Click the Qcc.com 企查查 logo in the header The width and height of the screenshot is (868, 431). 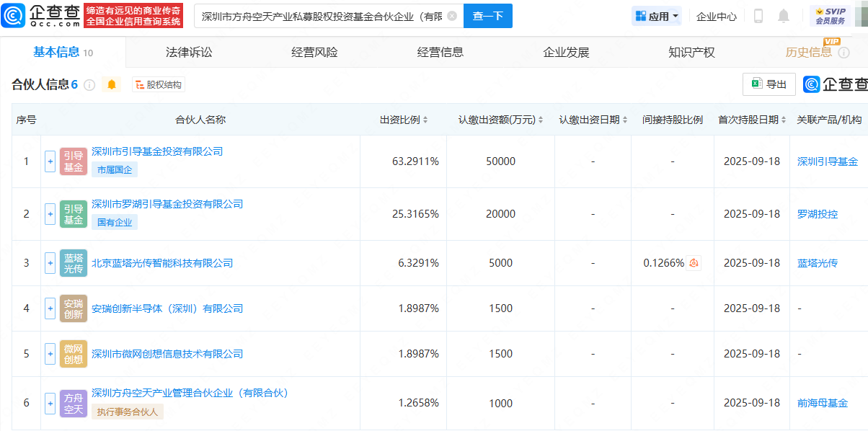[42, 15]
